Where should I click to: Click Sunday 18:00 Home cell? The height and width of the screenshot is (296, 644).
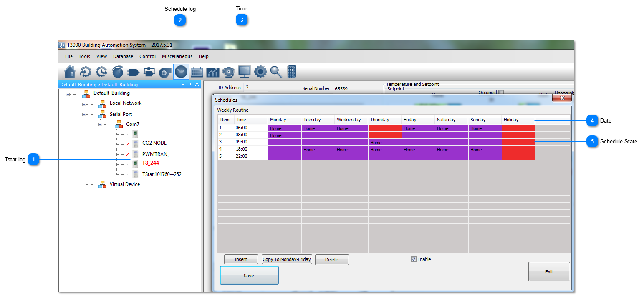485,150
